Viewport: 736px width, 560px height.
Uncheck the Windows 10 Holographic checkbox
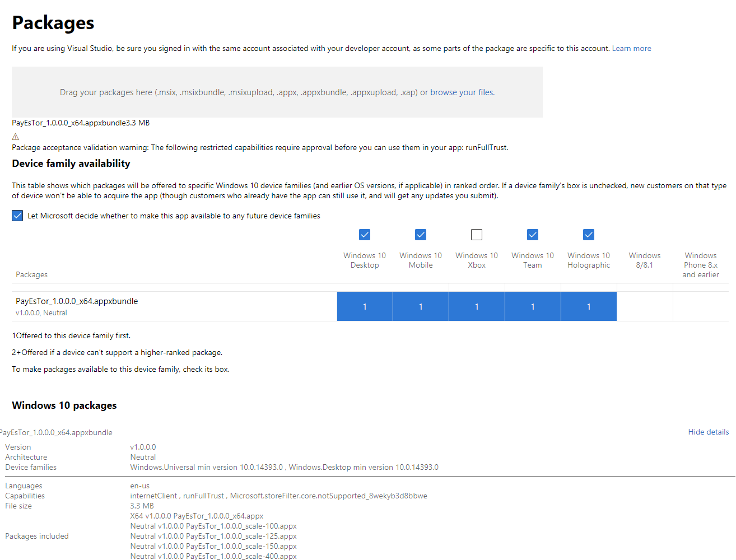589,235
